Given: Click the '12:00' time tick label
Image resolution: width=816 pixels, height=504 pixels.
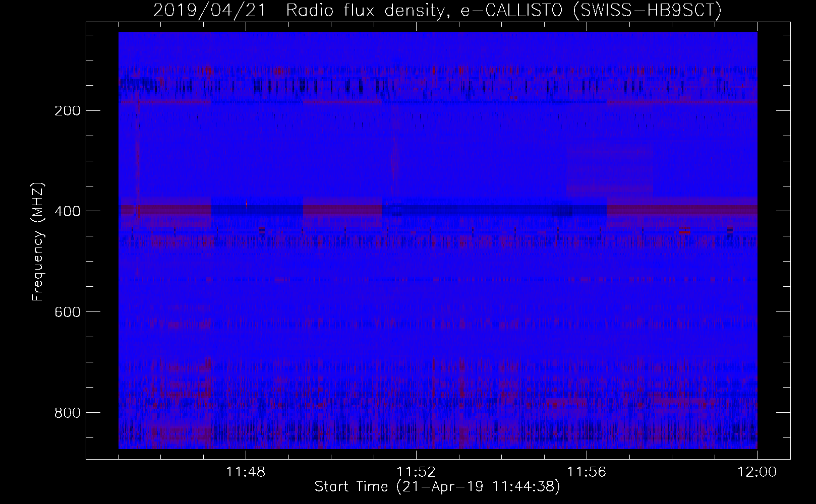Looking at the screenshot, I should click(757, 472).
